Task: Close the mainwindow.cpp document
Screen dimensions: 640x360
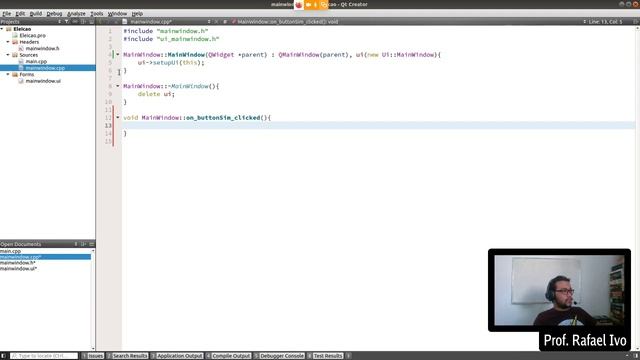Action: coord(217,22)
